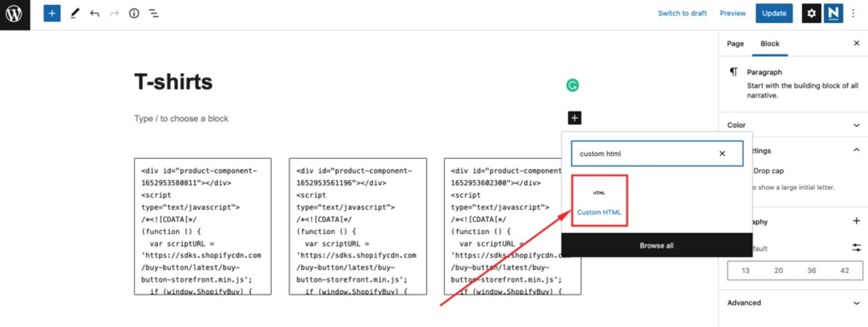The image size is (868, 327).
Task: Click the Update button
Action: (x=774, y=13)
